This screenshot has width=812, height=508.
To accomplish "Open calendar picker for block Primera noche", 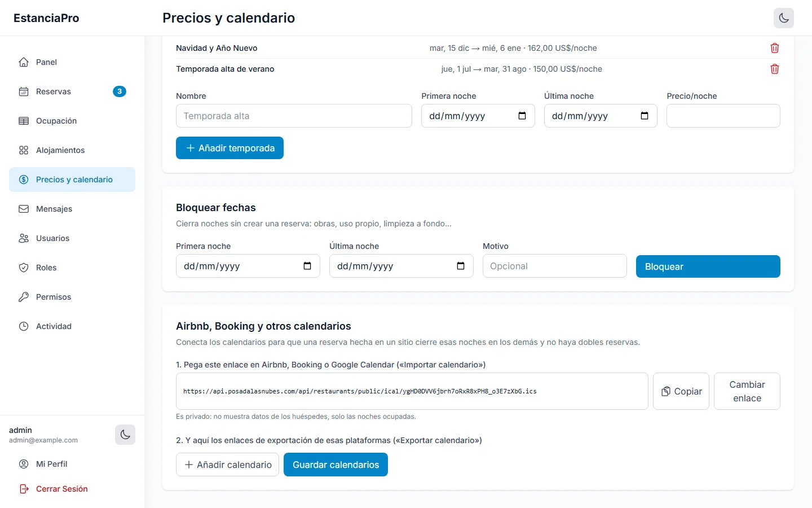I will [307, 266].
